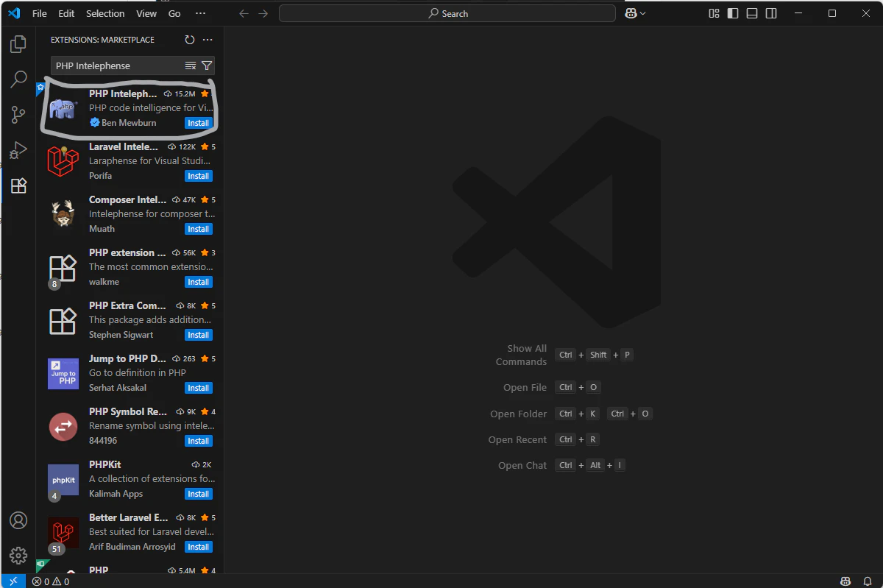This screenshot has width=883, height=588.
Task: Show errors and warnings in status bar
Action: 51,581
